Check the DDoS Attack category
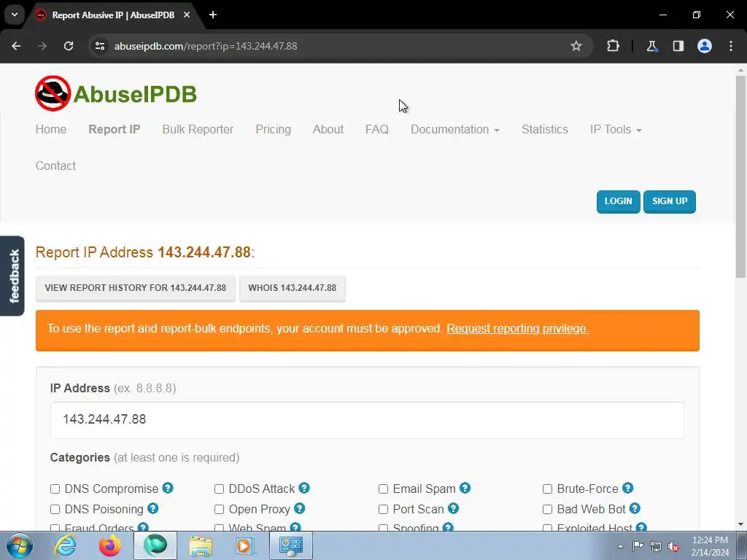 [x=219, y=489]
